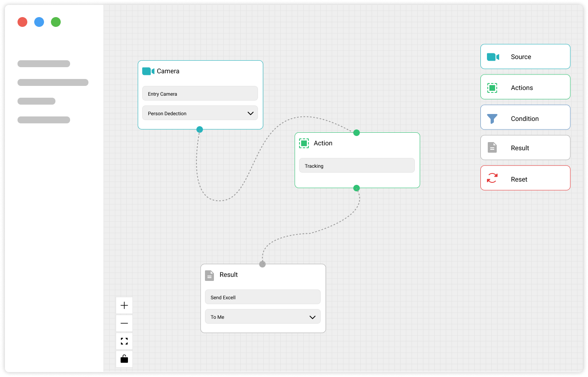Click the Person Dedection chevron arrow
Image resolution: width=588 pixels, height=377 pixels.
pos(251,113)
